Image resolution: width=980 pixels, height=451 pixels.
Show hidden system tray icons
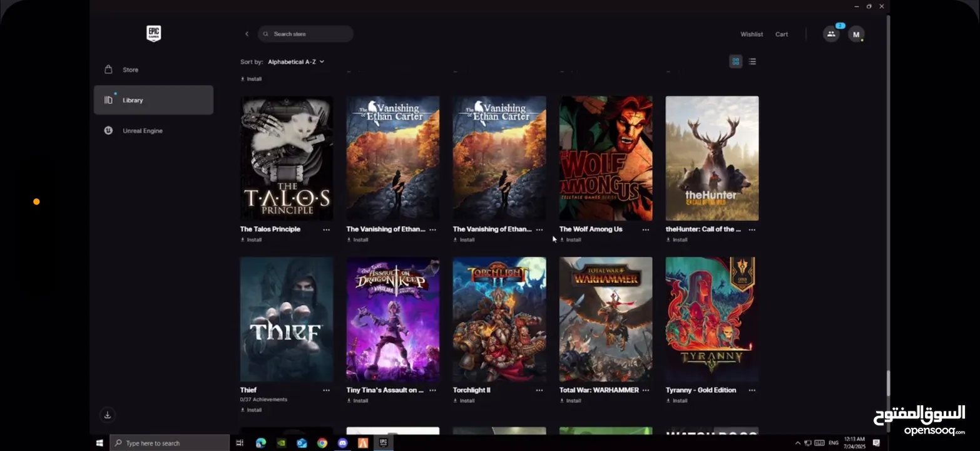point(797,443)
